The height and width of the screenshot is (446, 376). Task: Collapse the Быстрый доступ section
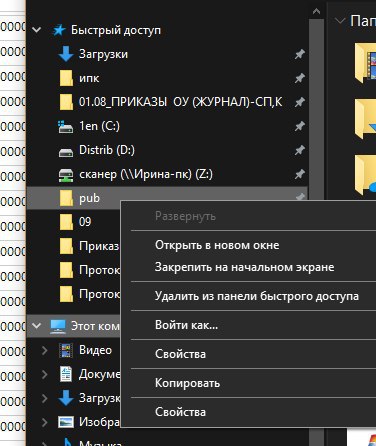point(36,30)
